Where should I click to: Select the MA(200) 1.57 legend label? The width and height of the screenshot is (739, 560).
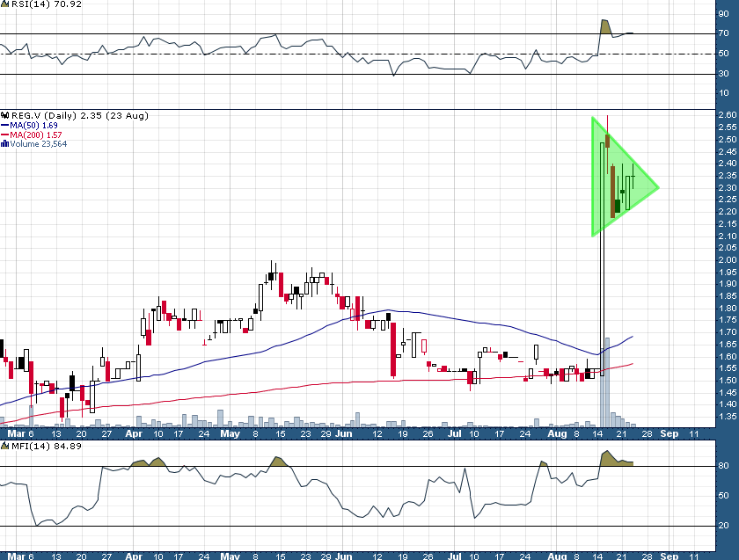click(39, 135)
